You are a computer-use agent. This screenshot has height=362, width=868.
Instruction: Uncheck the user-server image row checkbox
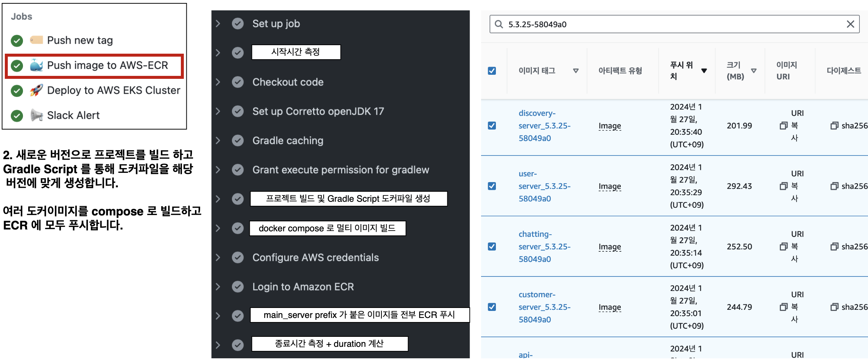pos(492,186)
